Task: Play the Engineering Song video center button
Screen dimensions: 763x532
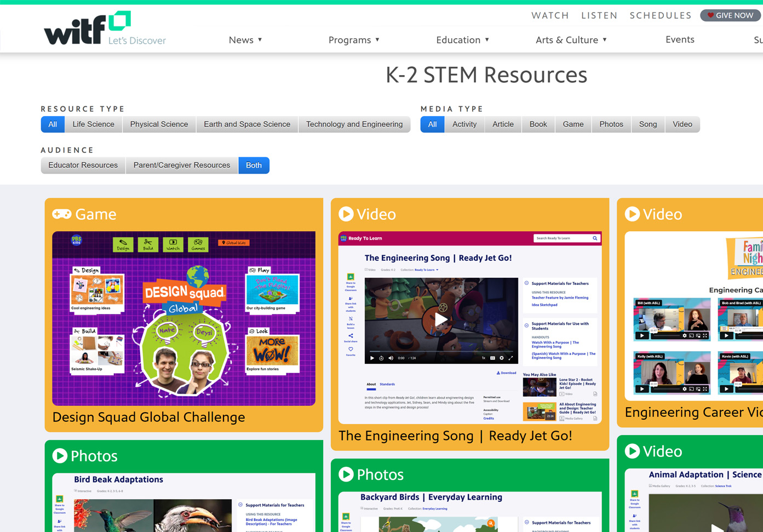Action: click(x=441, y=319)
